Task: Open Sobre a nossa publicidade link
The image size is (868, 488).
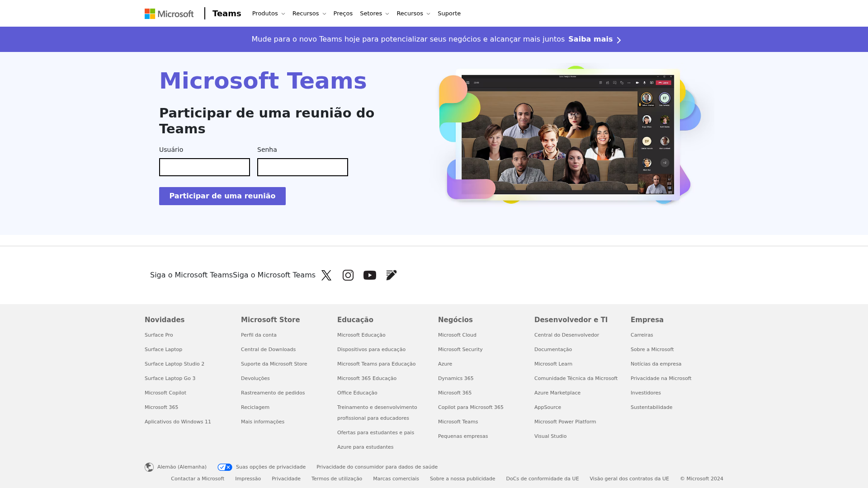Action: pyautogui.click(x=462, y=479)
